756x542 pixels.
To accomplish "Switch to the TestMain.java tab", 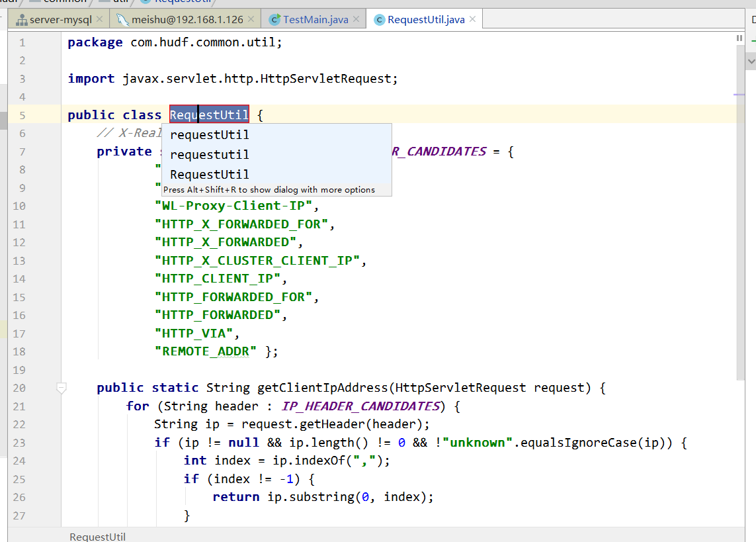I will [315, 20].
